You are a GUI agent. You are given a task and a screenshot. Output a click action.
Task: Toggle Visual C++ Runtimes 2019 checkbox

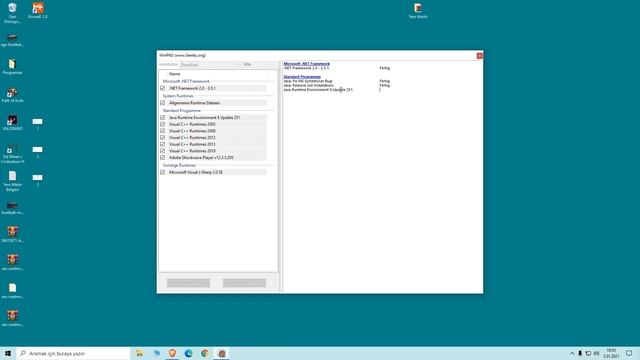pos(162,151)
